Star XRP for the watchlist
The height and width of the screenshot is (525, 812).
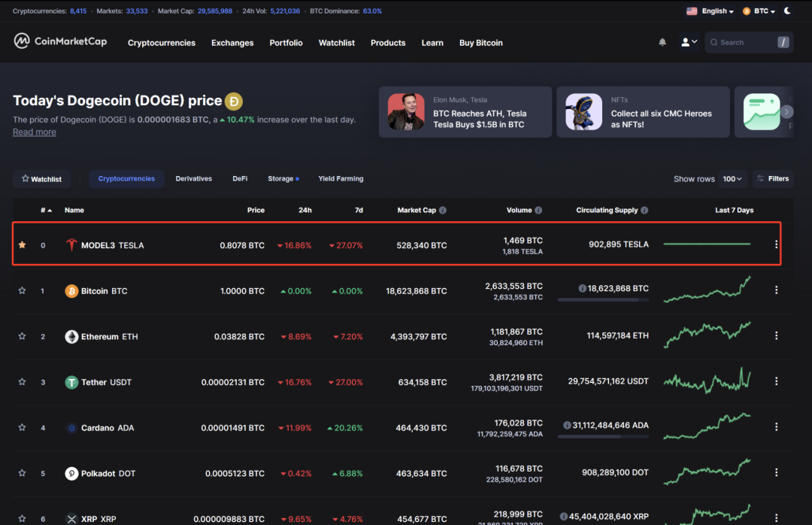point(22,518)
